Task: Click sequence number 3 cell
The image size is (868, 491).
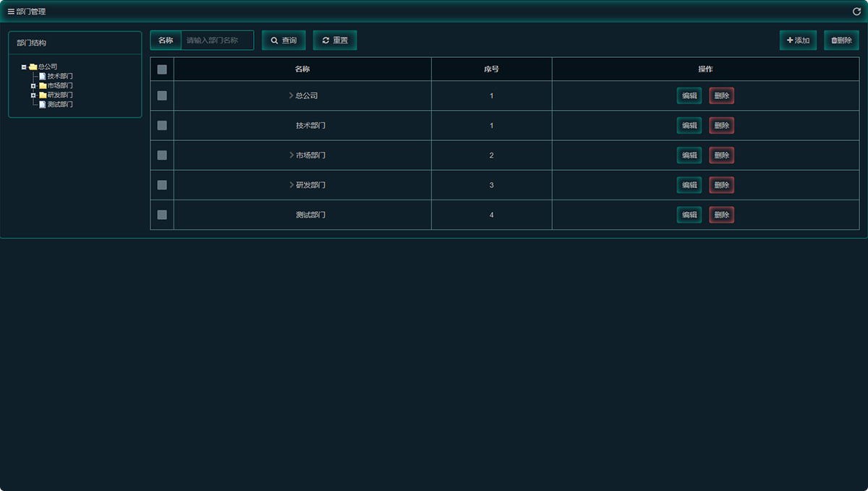Action: pyautogui.click(x=492, y=185)
